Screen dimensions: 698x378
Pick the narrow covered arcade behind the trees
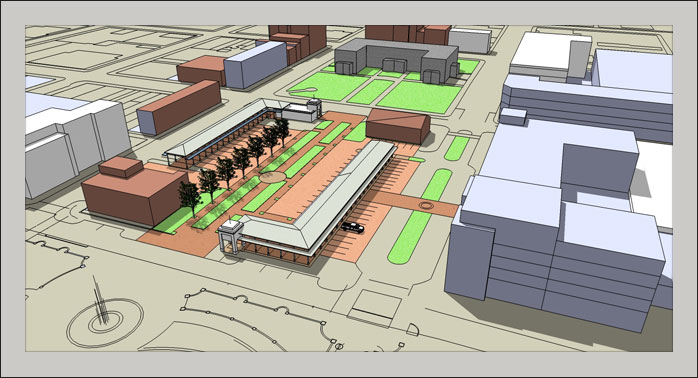tap(227, 132)
